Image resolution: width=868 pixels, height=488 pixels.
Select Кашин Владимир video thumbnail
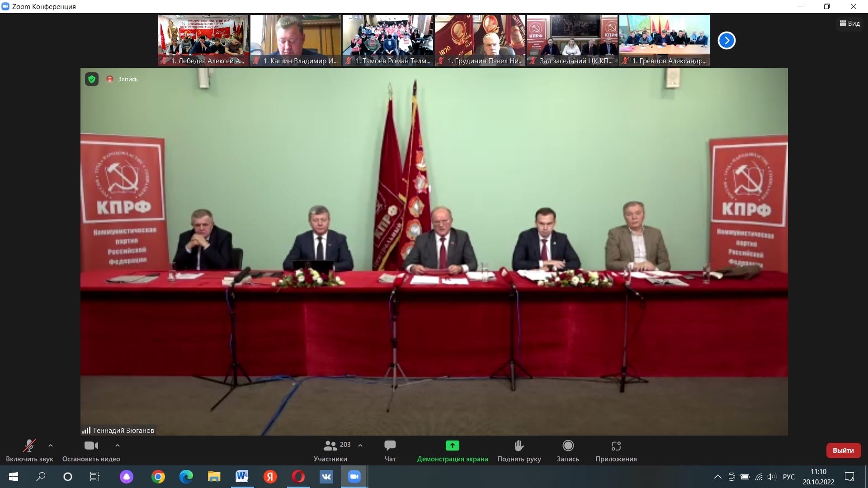pos(296,40)
